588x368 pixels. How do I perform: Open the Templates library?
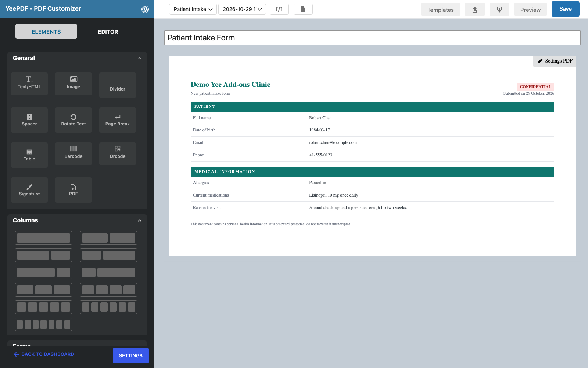point(441,10)
